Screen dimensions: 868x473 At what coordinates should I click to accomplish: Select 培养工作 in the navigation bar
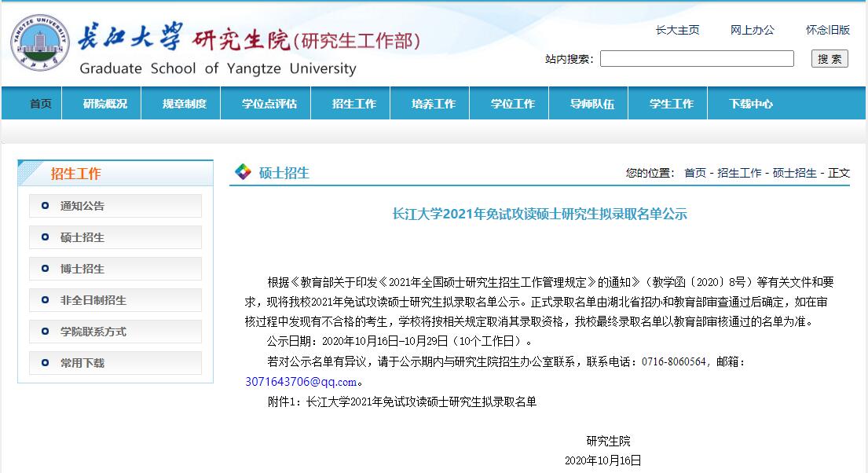434,104
